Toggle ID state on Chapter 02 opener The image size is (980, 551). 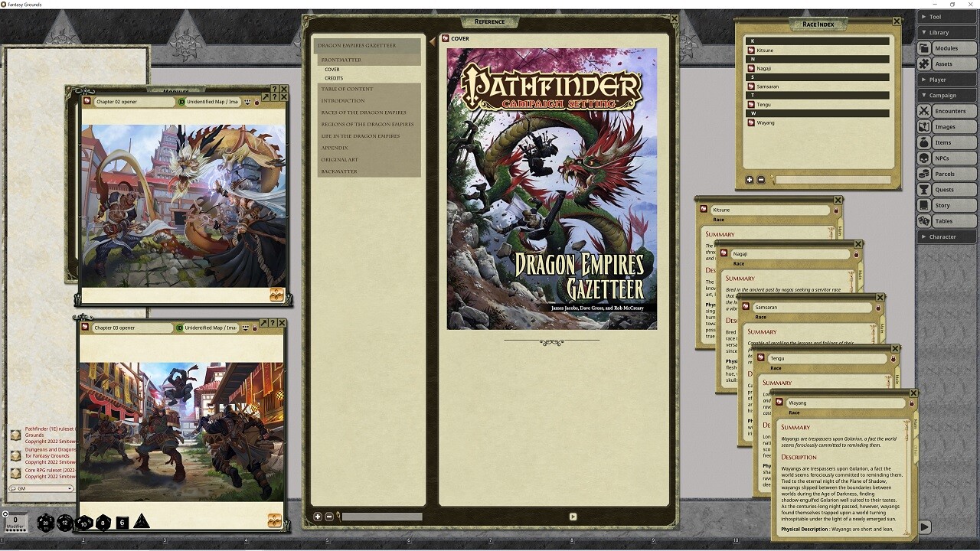[181, 102]
